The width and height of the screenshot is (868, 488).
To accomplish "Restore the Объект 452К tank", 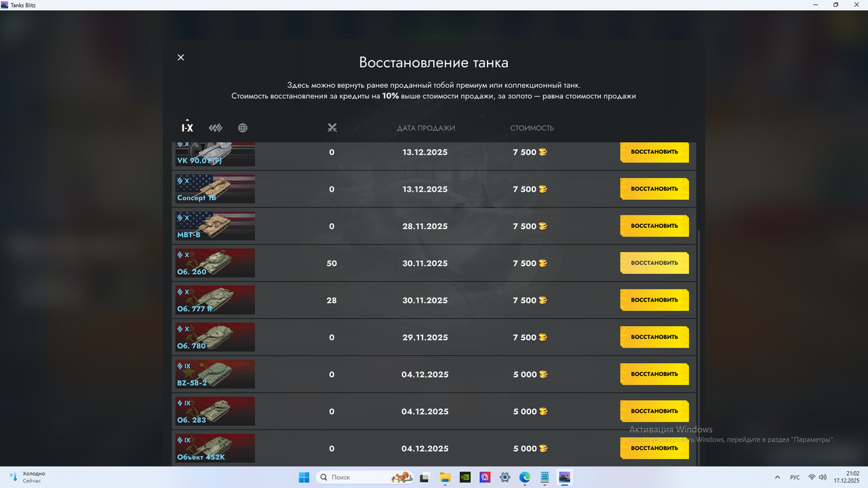I will [654, 448].
